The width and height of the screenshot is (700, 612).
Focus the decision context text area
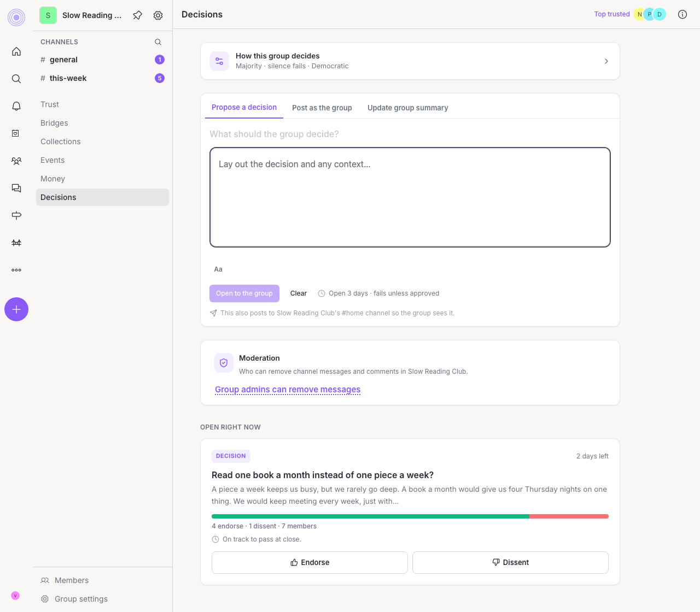[x=410, y=197]
